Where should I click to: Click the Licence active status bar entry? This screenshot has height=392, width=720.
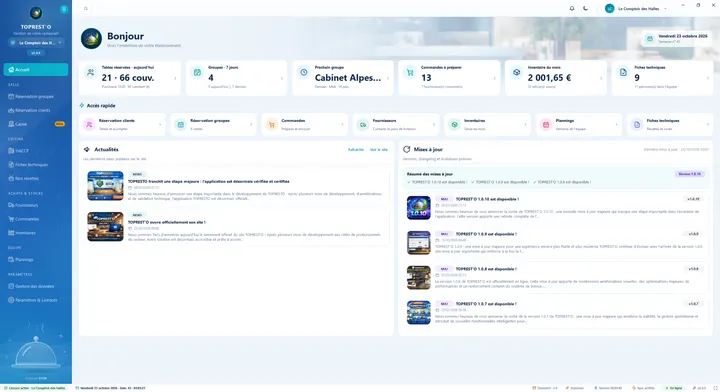tap(34, 388)
